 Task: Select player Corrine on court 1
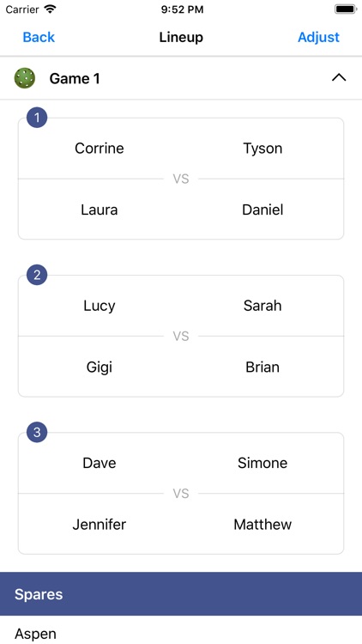pyautogui.click(x=100, y=149)
